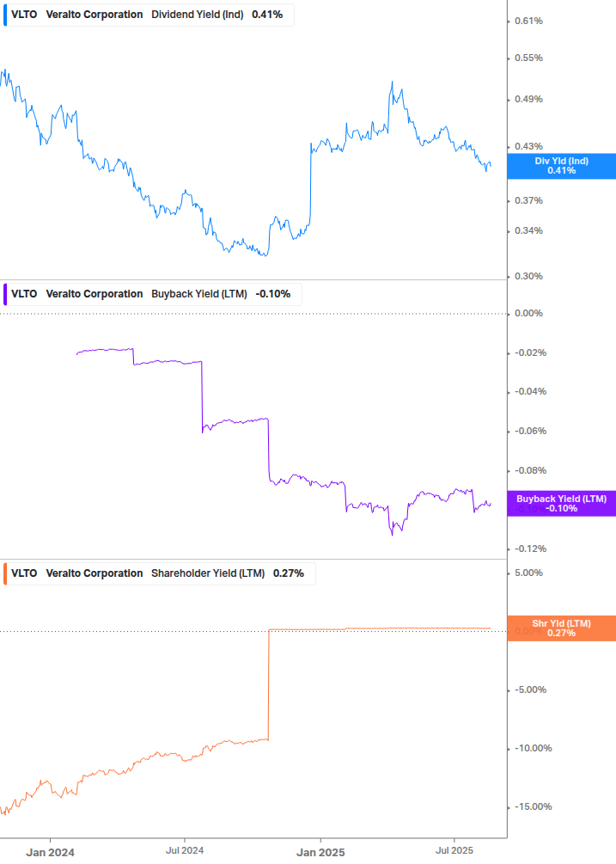Click the 0.49% tick on dividend yield axis
616x864 pixels.
528,99
